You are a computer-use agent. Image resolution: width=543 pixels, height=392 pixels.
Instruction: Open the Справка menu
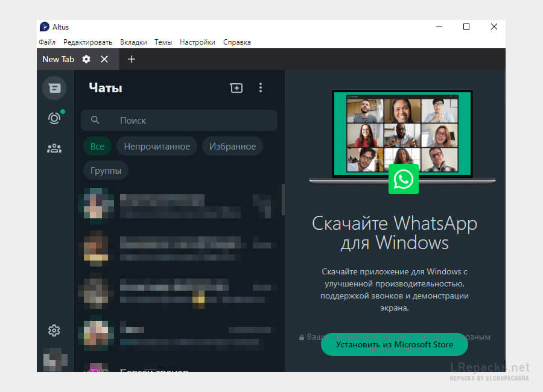click(x=237, y=42)
